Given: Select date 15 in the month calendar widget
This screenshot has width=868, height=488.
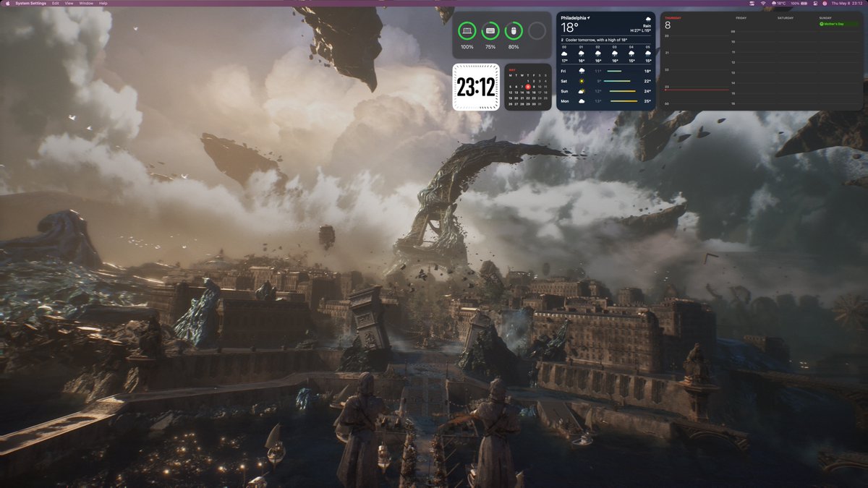Looking at the screenshot, I should point(528,93).
